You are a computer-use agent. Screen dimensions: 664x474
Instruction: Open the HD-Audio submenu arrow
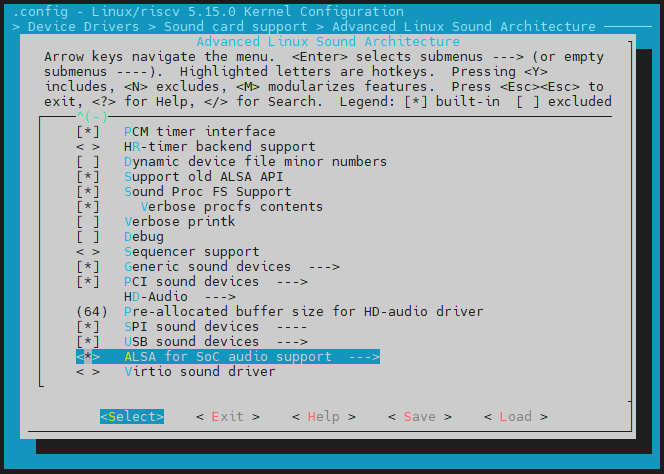coord(220,297)
